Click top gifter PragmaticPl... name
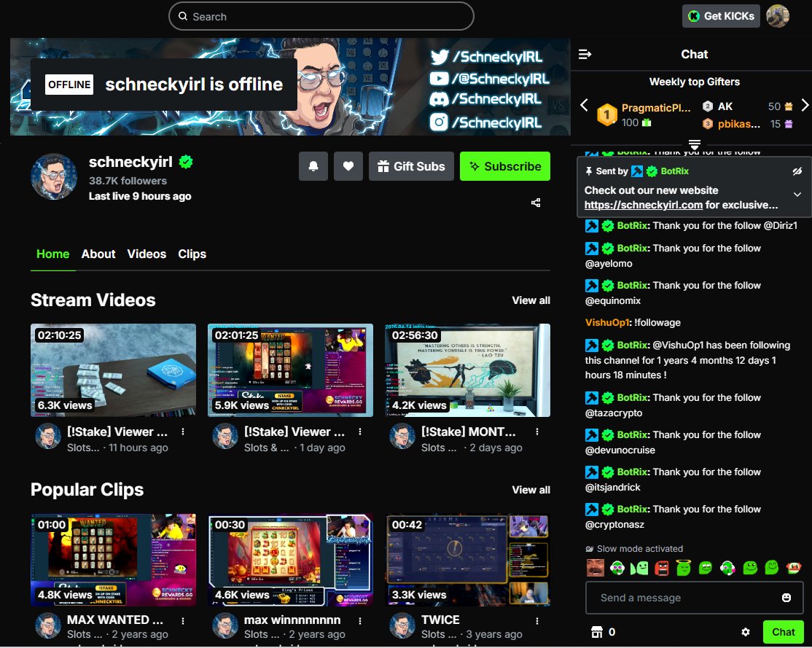This screenshot has width=812, height=648. 655,108
